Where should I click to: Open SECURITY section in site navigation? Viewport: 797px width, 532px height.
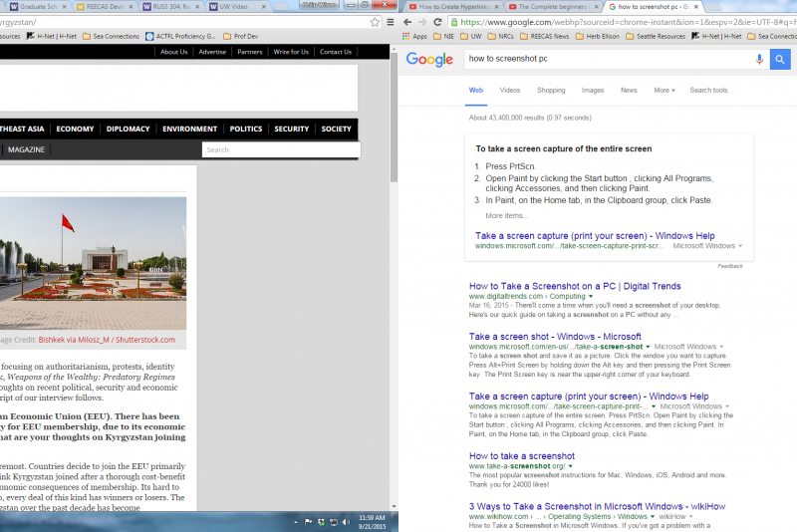pos(291,129)
